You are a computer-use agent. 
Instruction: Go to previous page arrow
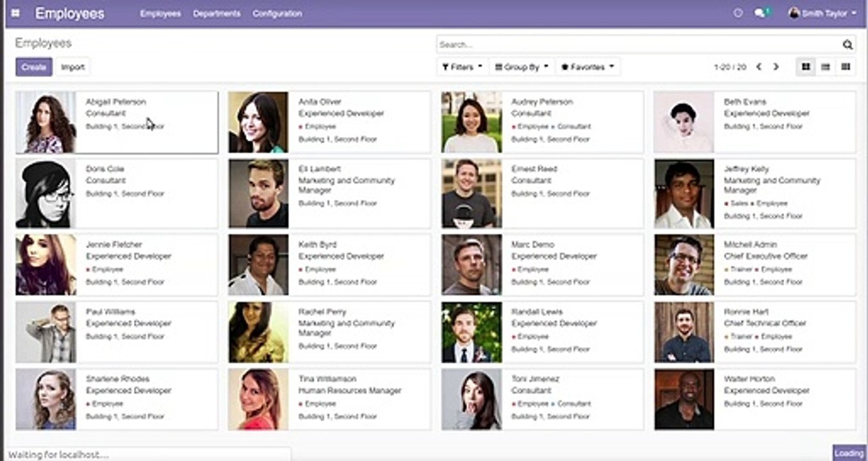[x=758, y=67]
